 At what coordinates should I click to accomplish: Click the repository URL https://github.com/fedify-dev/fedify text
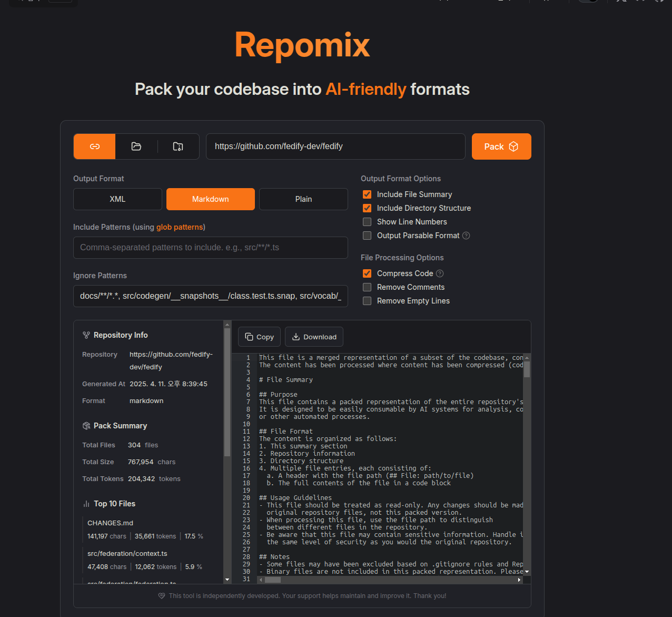pos(171,361)
